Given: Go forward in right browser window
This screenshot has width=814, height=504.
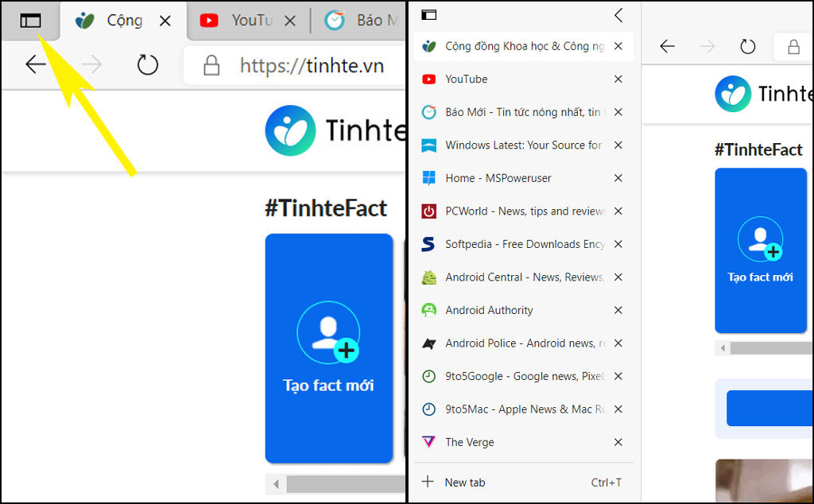Looking at the screenshot, I should (x=707, y=47).
